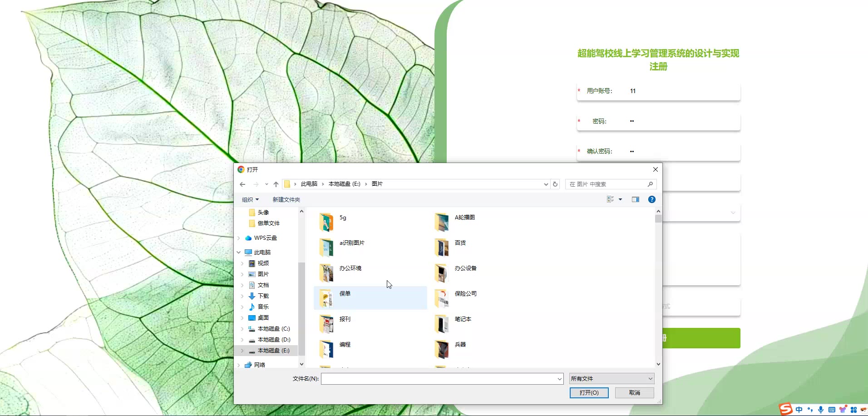
Task: Expand the 视频 tree node
Action: click(242, 263)
